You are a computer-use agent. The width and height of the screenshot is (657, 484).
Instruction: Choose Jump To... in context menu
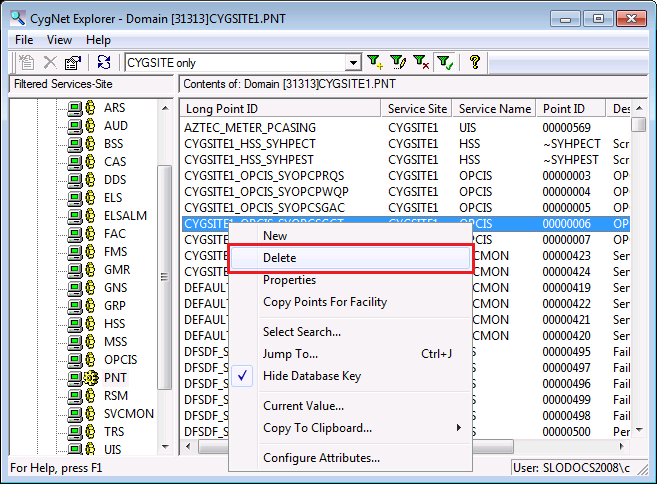click(x=350, y=354)
